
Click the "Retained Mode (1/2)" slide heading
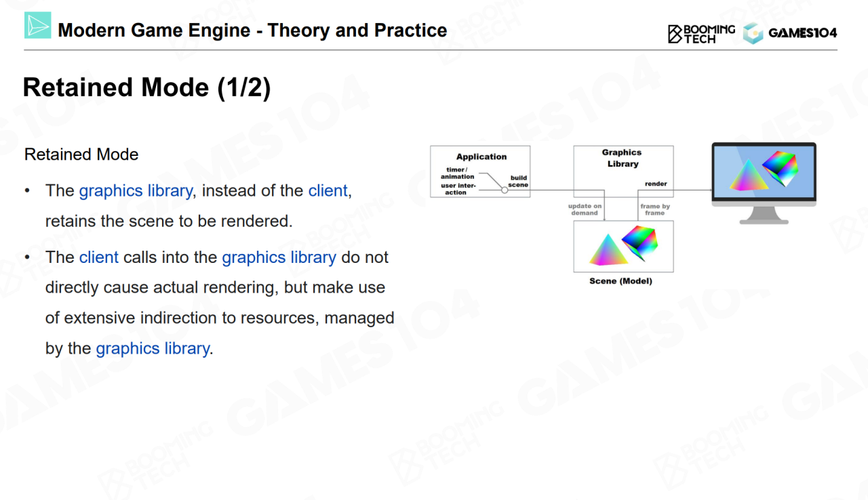pyautogui.click(x=146, y=88)
